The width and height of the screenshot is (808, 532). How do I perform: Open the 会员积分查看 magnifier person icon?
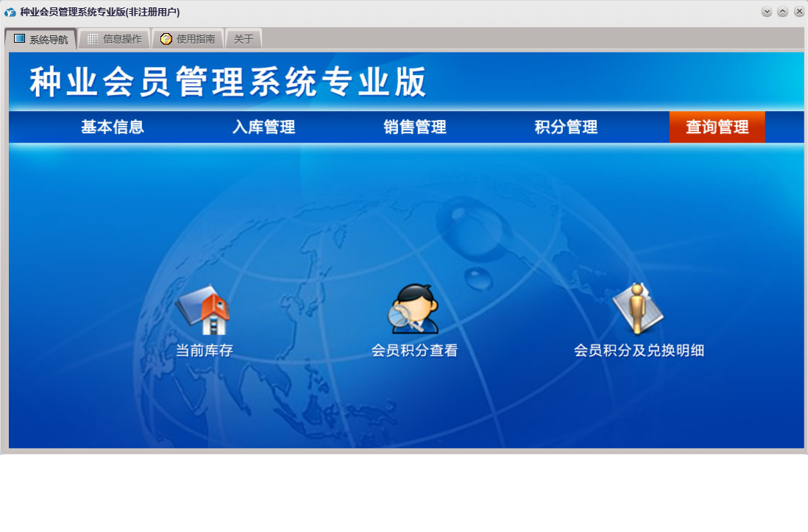[x=414, y=309]
